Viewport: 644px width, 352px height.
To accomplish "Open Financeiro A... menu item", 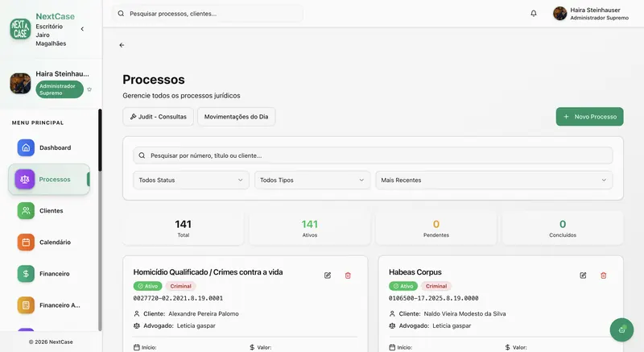I will [49, 305].
